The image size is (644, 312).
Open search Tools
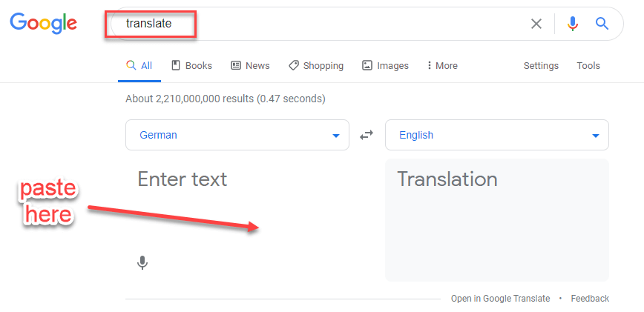click(588, 66)
